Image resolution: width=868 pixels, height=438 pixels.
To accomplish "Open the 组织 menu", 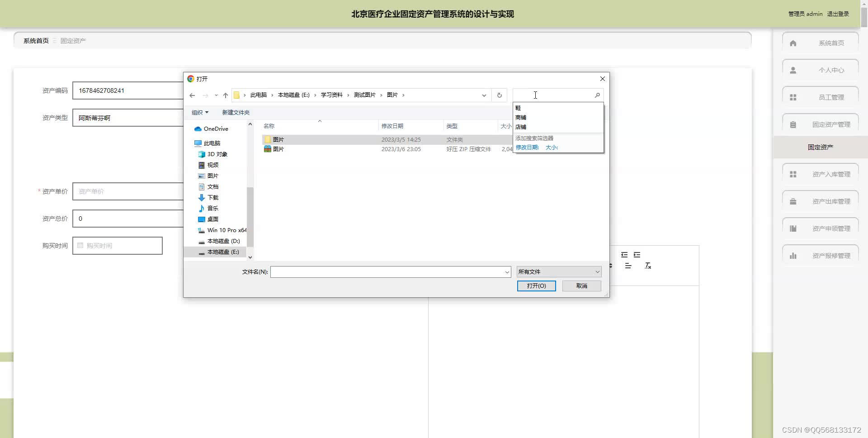I will point(200,112).
